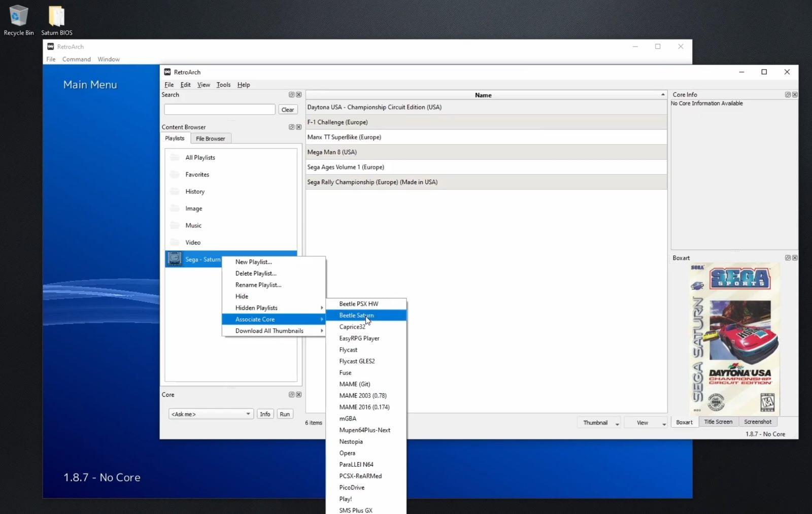Pop out the Search panel using its undock icon

292,94
